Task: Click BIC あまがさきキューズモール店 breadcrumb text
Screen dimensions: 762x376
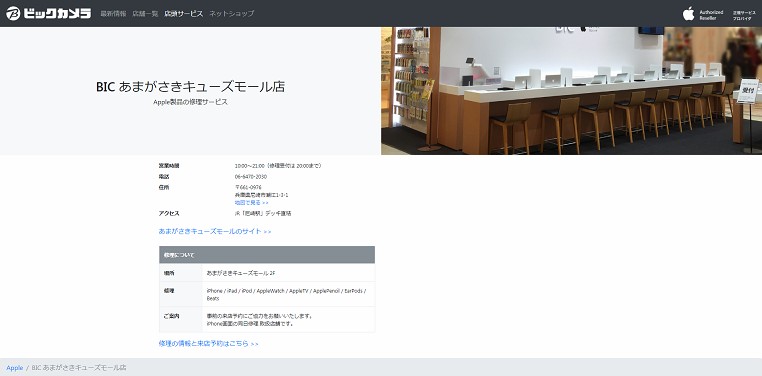Action: [79, 368]
